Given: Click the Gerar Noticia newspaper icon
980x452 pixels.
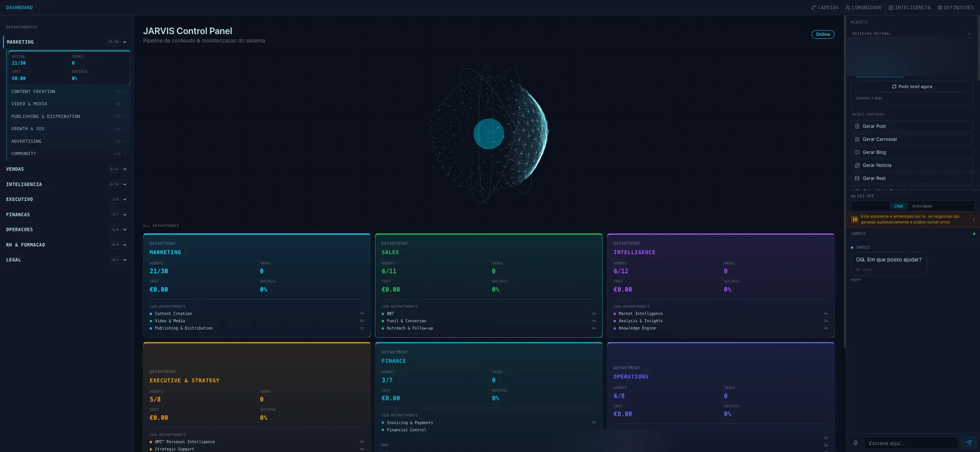Looking at the screenshot, I should click(857, 166).
